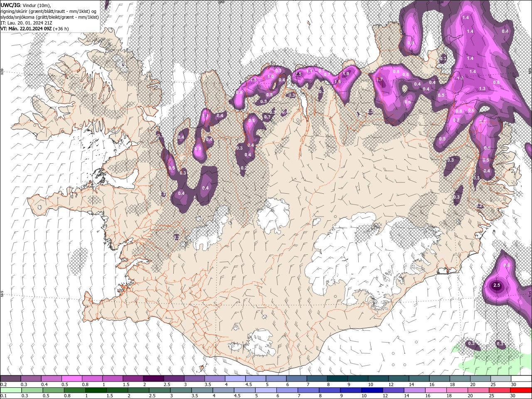
Task: Select the bright red 30 rain-scale swatch
Action: tap(521, 390)
